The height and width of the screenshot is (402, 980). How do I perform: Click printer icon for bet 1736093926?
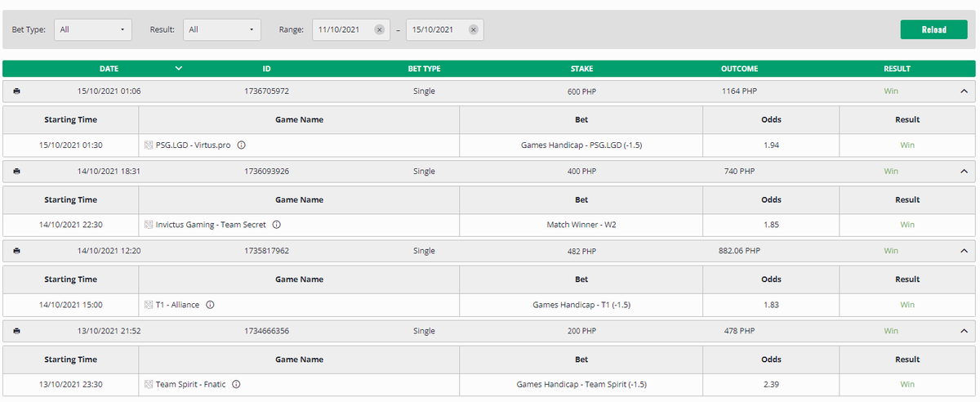coord(16,172)
